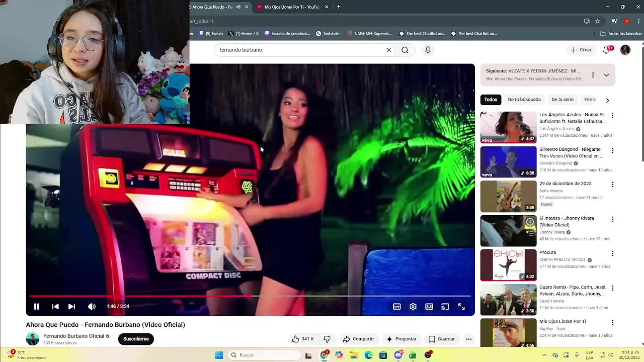Open Silvestre Dangond Niégame Tres Veces title
The height and width of the screenshot is (362, 644).
(571, 152)
